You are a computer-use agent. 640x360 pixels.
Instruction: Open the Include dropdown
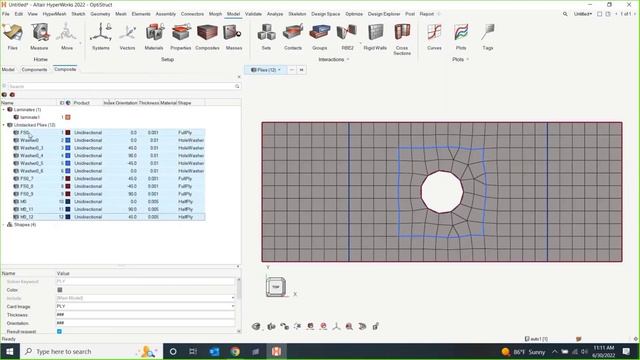pos(233,298)
